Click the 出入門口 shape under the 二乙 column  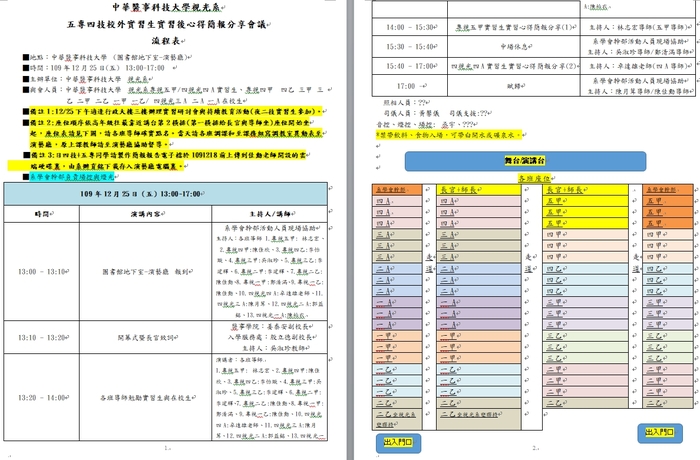click(398, 442)
